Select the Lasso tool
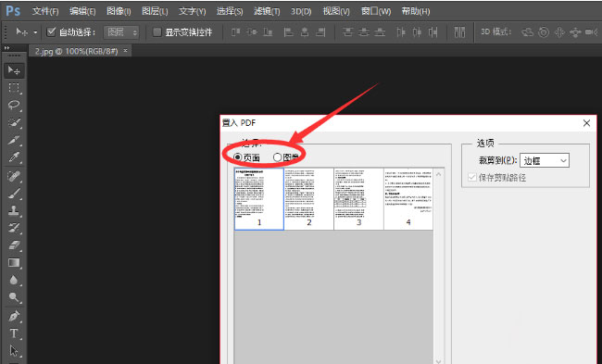The image size is (602, 364). (14, 106)
